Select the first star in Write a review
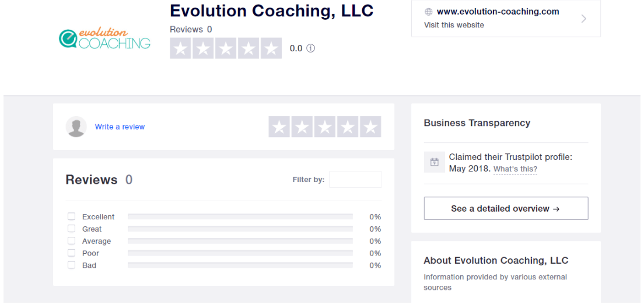This screenshot has height=308, width=644. coord(279,127)
